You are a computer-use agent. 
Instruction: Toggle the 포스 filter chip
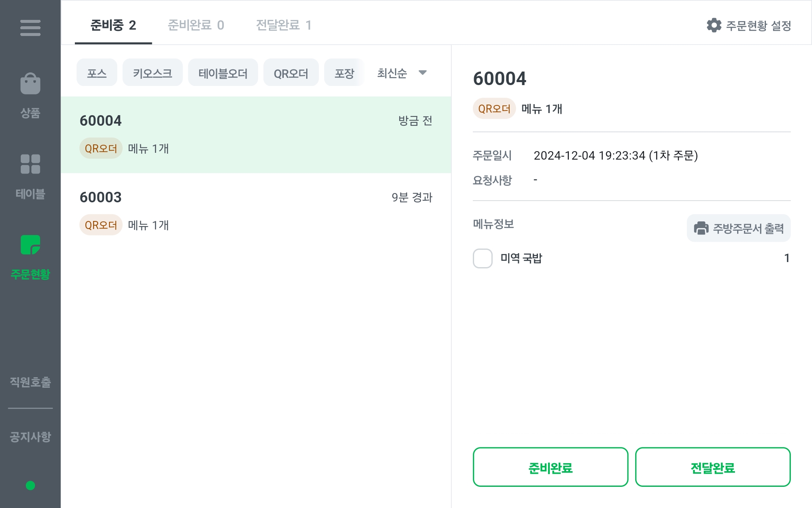(x=96, y=73)
